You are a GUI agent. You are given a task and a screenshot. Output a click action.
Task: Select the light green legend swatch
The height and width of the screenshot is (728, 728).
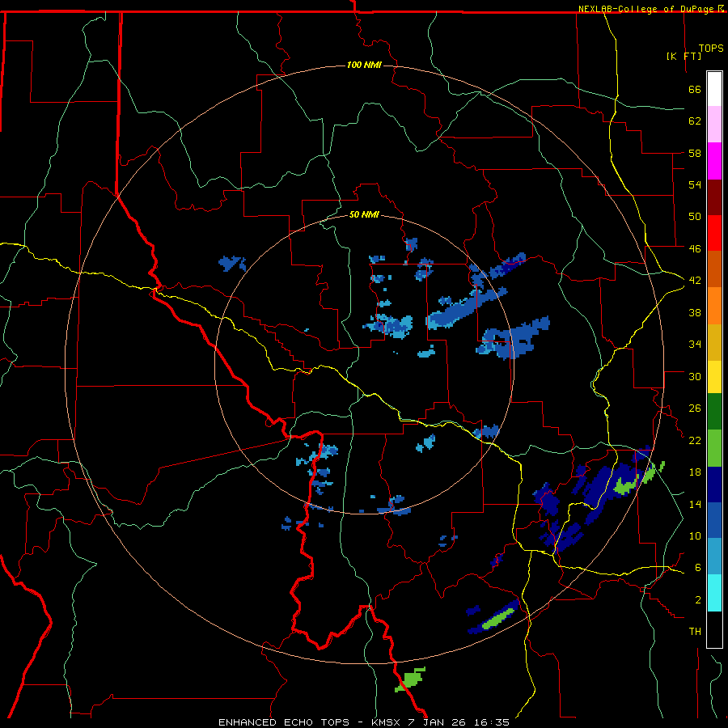(714, 448)
